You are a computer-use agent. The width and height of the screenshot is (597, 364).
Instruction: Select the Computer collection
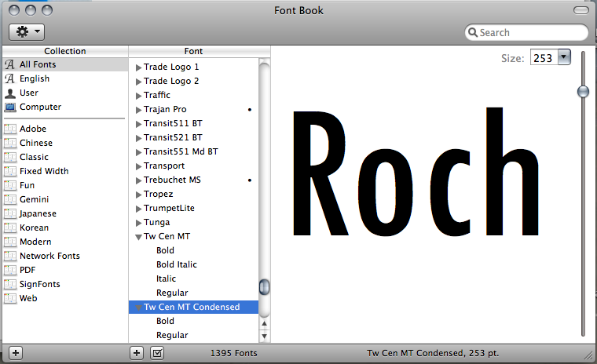65,107
